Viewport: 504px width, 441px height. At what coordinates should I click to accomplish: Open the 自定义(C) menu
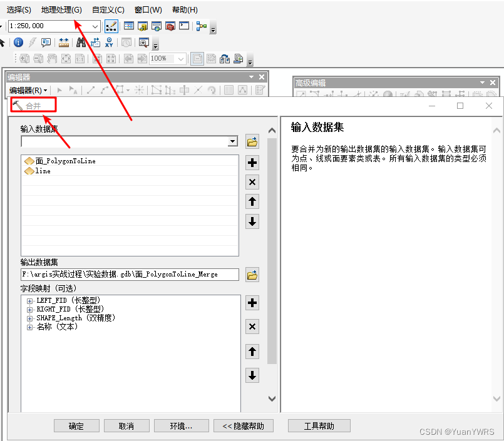108,10
